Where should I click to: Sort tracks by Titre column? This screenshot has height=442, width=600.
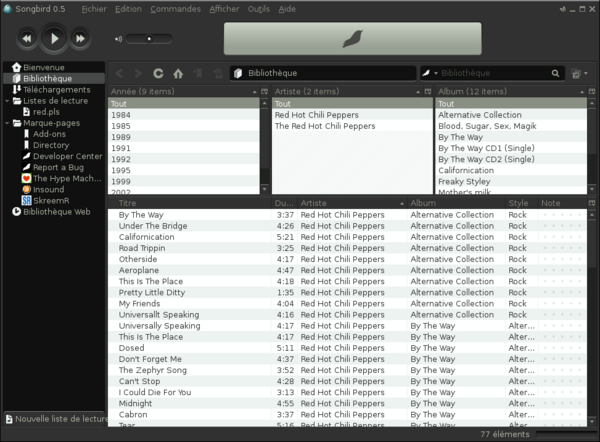coord(189,203)
